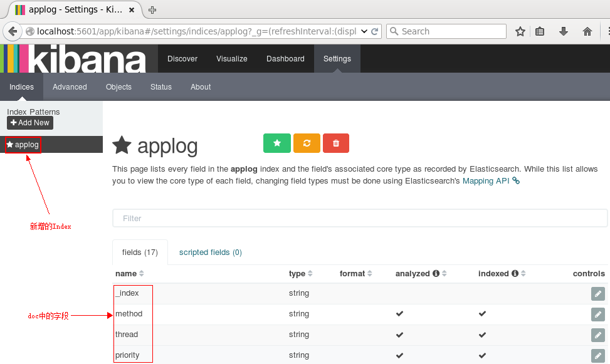The height and width of the screenshot is (364, 610).
Task: Edit the priority field
Action: 597,355
